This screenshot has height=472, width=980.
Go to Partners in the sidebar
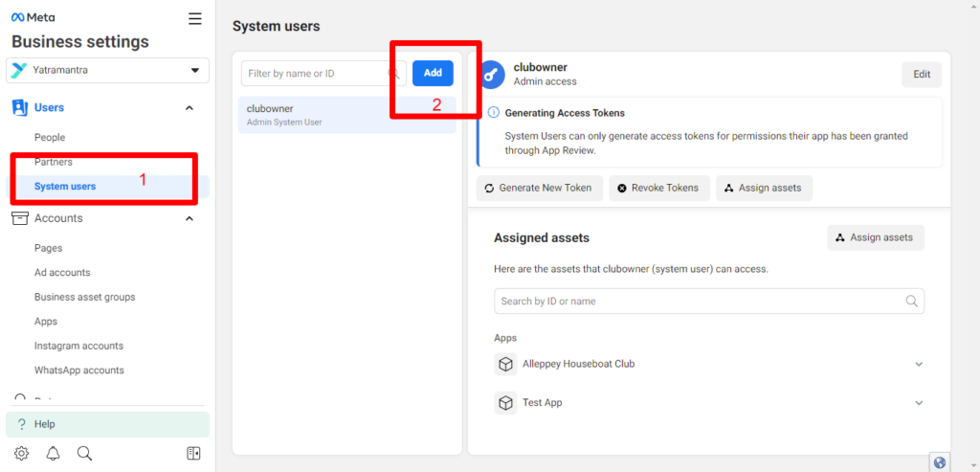(54, 162)
